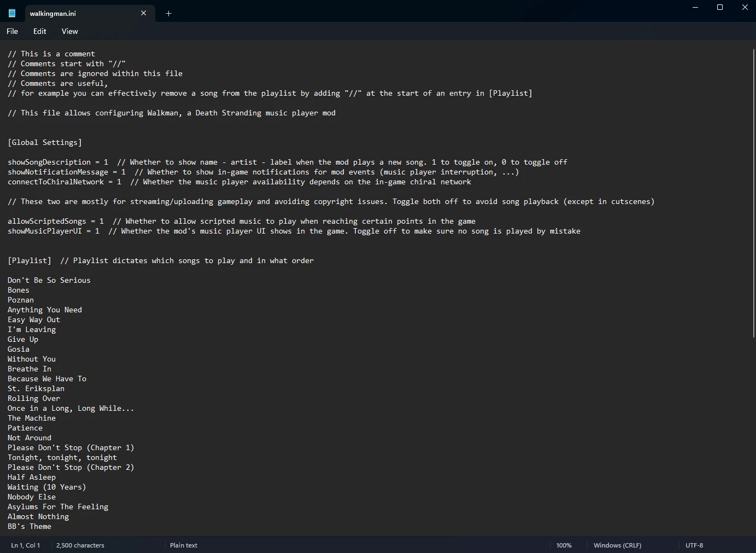The height and width of the screenshot is (553, 756).
Task: Click the "Comments are useful," line
Action: click(58, 83)
